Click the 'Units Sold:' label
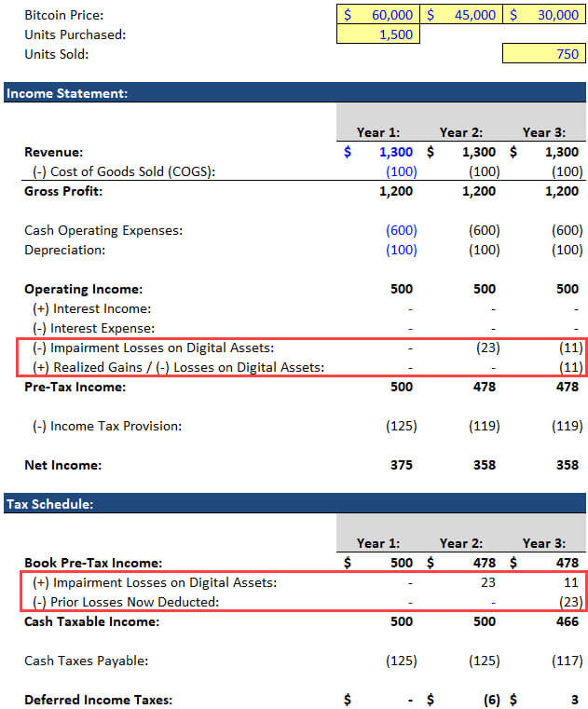Viewport: 588px width, 709px height. (x=57, y=54)
